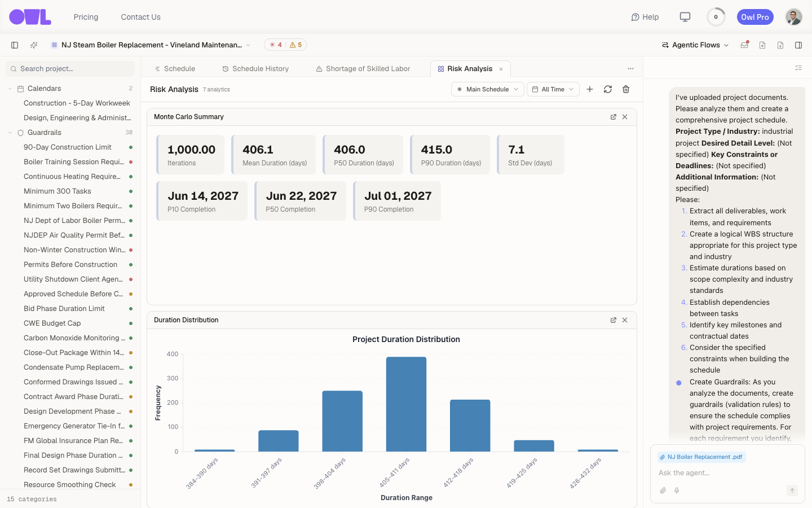Click the AI sparkle icon in toolbar
Screen dimensions: 812x508
click(34, 45)
